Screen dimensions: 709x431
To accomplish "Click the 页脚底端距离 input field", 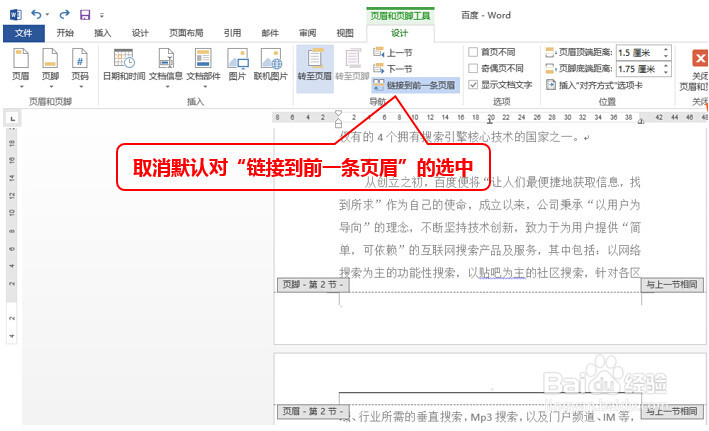I will pos(638,69).
